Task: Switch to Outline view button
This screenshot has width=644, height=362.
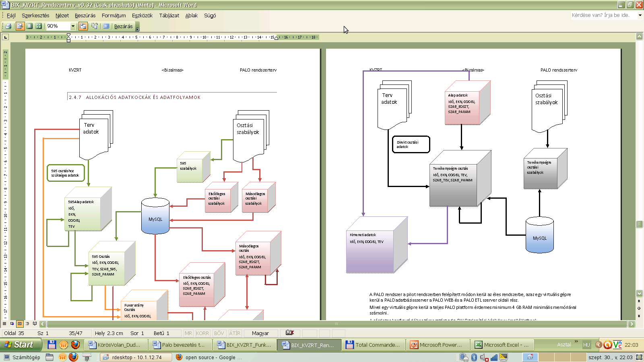Action: [x=27, y=323]
